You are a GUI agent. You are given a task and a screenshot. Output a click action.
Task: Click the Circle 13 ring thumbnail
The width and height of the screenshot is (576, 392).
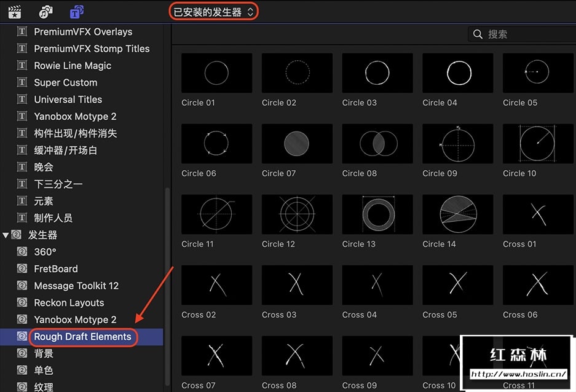[x=377, y=214]
